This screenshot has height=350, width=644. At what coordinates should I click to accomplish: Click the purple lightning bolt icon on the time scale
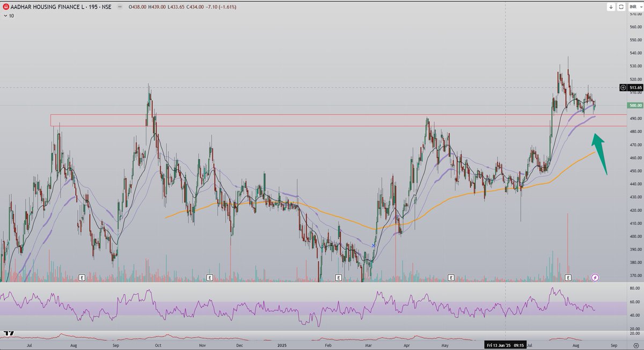(x=595, y=278)
